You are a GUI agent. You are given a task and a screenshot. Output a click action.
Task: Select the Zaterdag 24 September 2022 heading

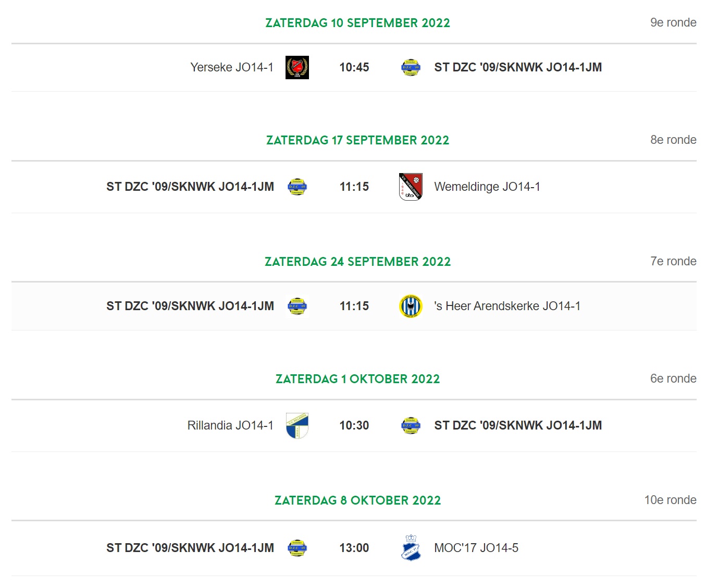tap(358, 262)
